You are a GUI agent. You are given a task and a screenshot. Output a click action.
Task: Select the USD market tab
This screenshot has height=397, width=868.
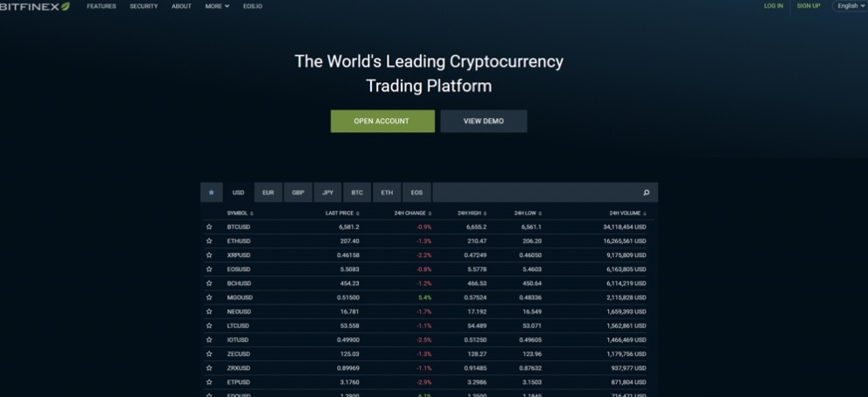[239, 192]
